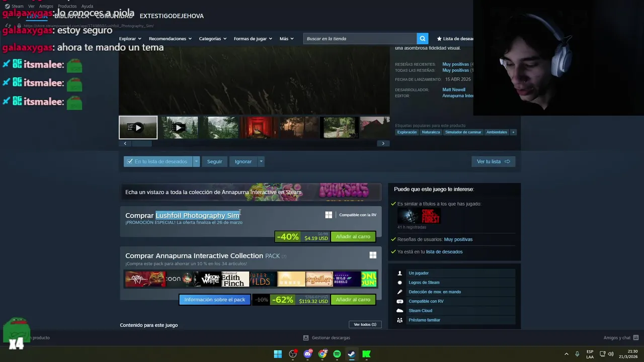Open the Annapurna Interactive collection banner
Viewport: 644px width, 362px height.
pos(250,192)
